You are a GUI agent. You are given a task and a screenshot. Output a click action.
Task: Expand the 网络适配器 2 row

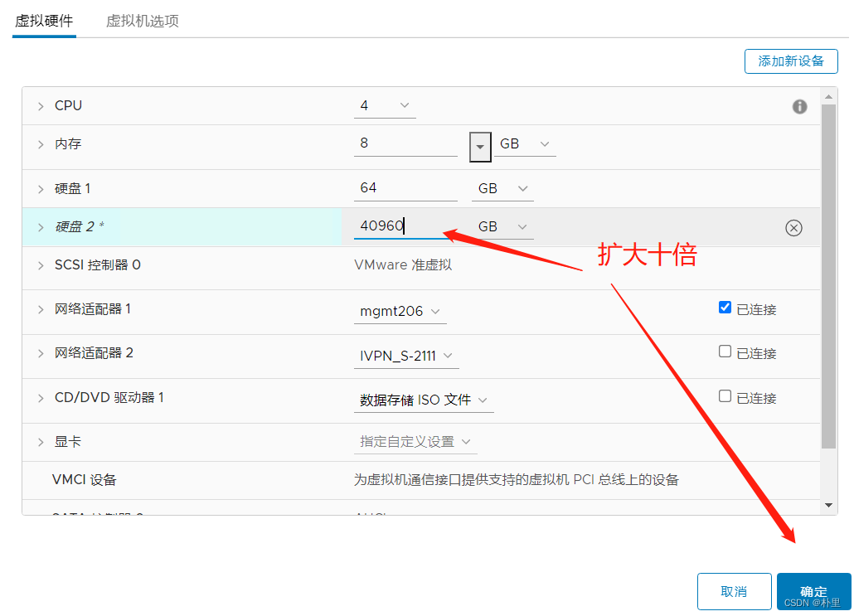click(41, 353)
